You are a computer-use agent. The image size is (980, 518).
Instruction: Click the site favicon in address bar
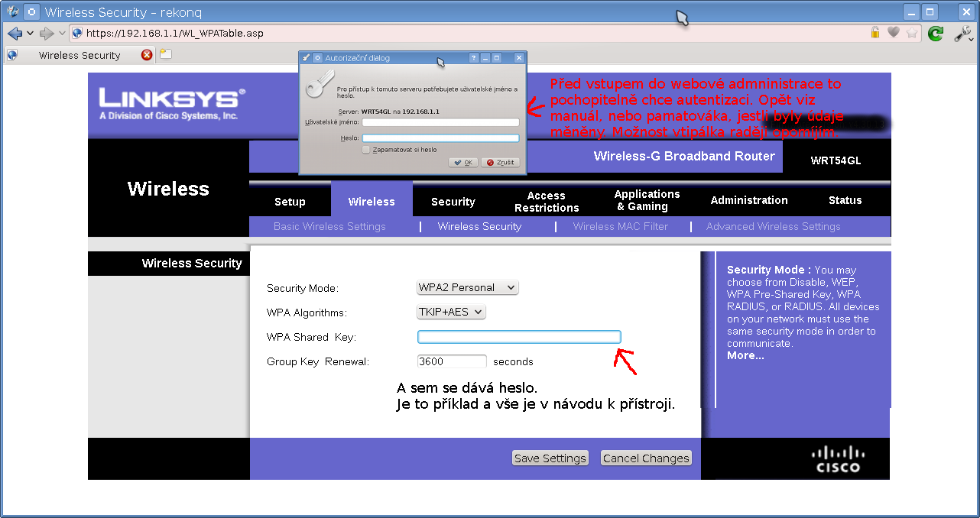click(x=77, y=34)
